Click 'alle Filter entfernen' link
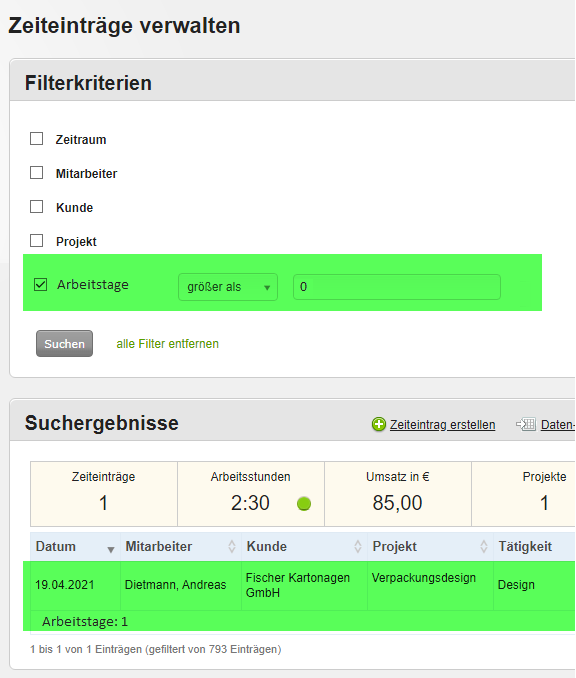Image resolution: width=576 pixels, height=678 pixels. 167,344
